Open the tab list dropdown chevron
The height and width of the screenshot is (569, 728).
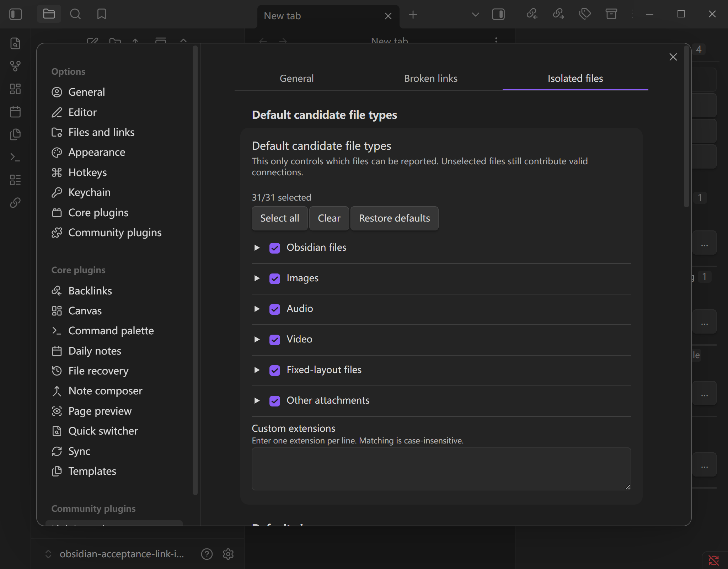(475, 15)
